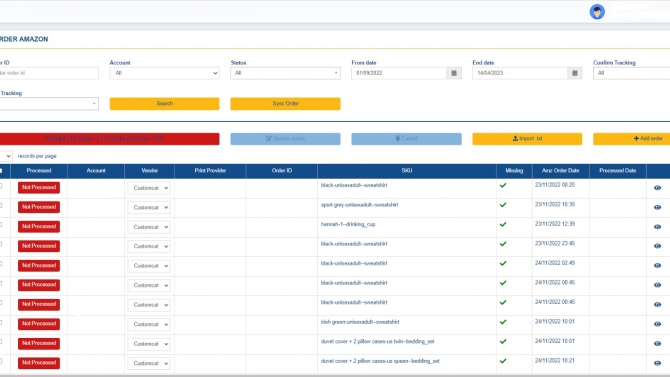
Task: Click the order ID search input field
Action: [x=49, y=73]
